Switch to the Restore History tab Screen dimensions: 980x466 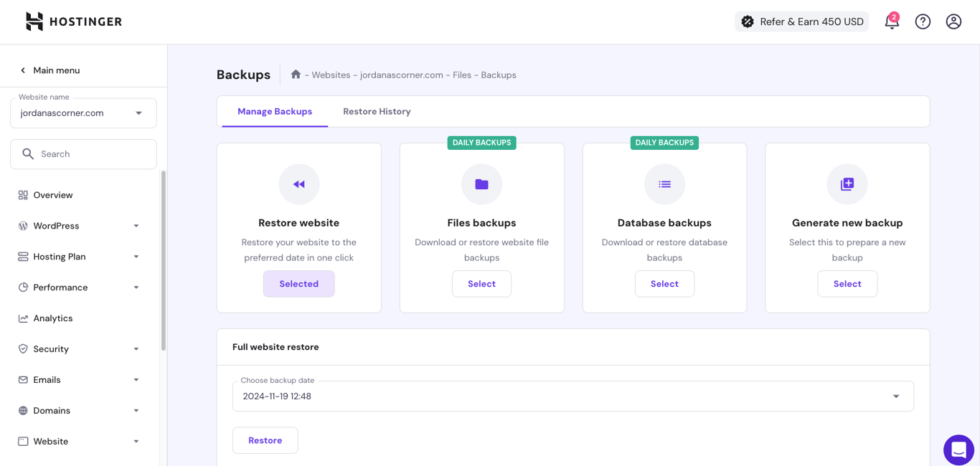[377, 111]
